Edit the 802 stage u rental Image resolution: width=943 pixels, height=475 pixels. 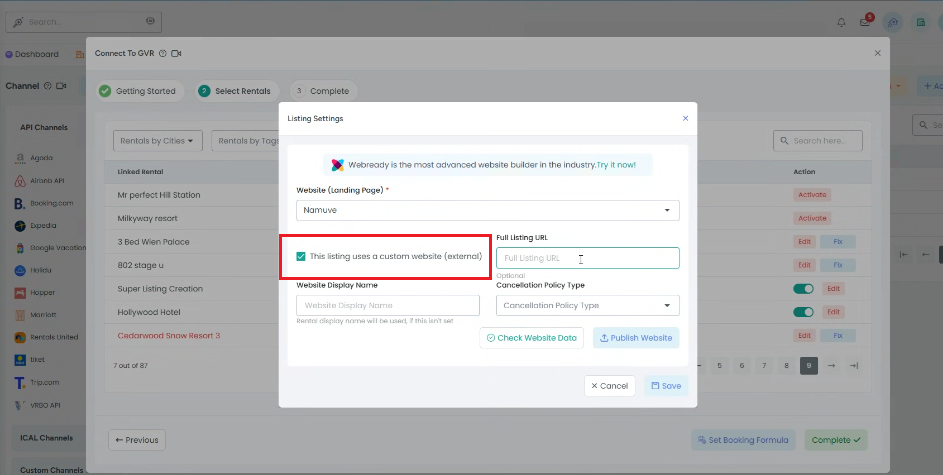(x=804, y=265)
